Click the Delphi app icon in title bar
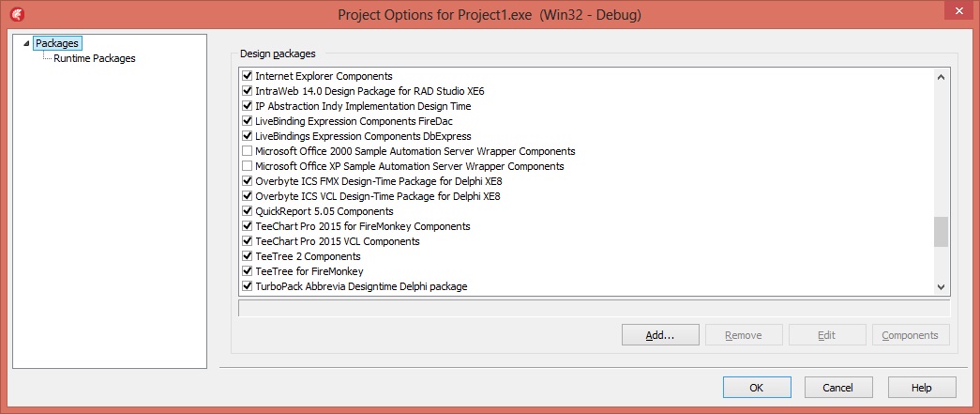Viewport: 980px width, 414px height. [x=18, y=14]
